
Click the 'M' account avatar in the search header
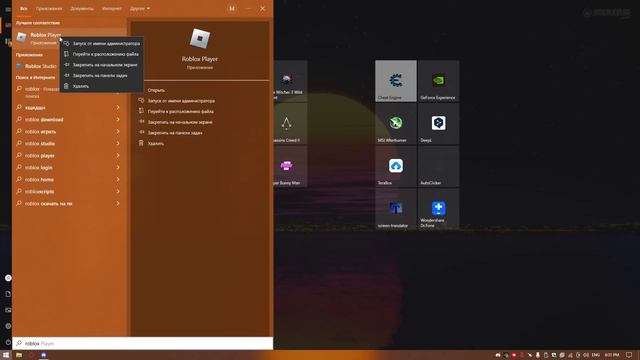point(232,8)
